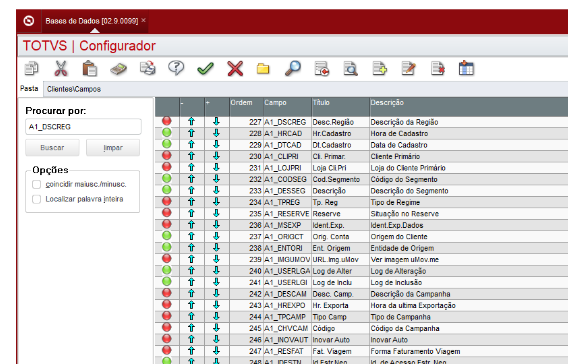The width and height of the screenshot is (568, 364).
Task: Open the calculator tool icon
Action: (x=118, y=68)
